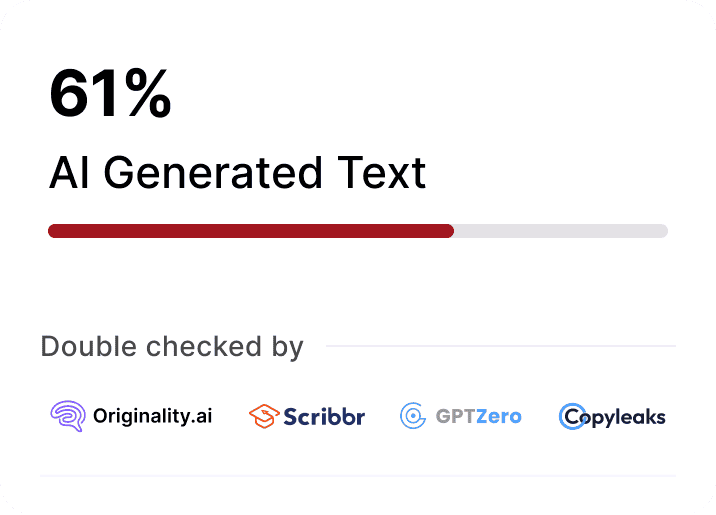Screen dimensions: 716x515
Task: Click the left start of the progress bar
Action: (x=53, y=231)
